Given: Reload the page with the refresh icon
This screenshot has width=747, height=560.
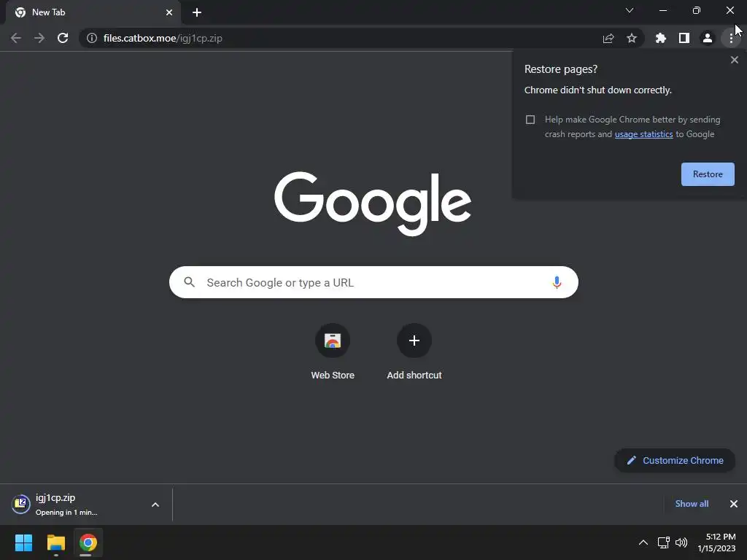Looking at the screenshot, I should pyautogui.click(x=63, y=38).
